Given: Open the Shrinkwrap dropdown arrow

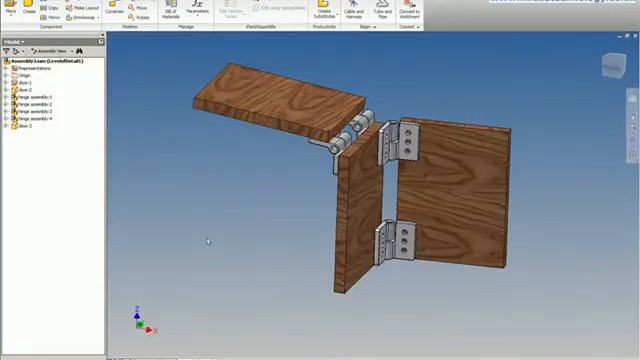Looking at the screenshot, I should (x=98, y=18).
